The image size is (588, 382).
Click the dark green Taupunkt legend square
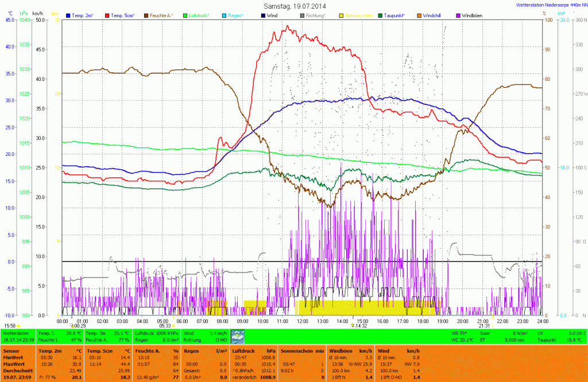tap(380, 15)
